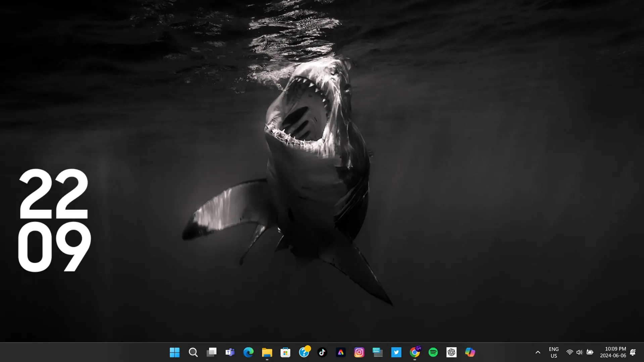The width and height of the screenshot is (644, 362).
Task: Launch ChatGPT app from the taskbar
Action: [x=452, y=352]
